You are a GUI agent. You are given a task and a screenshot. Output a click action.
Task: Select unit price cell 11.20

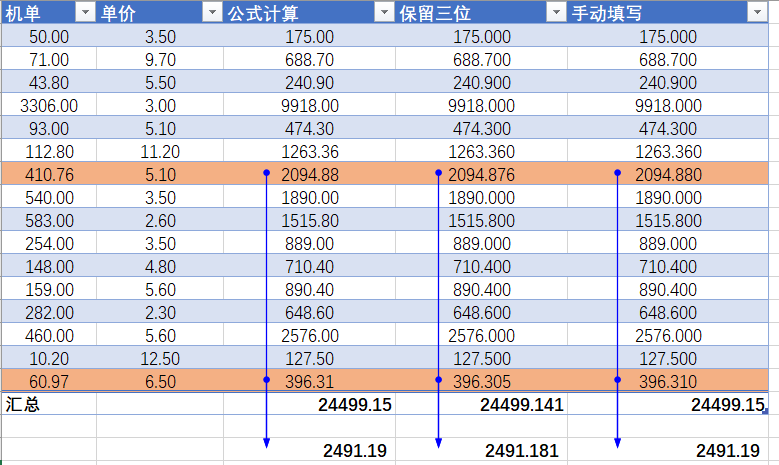(160, 152)
